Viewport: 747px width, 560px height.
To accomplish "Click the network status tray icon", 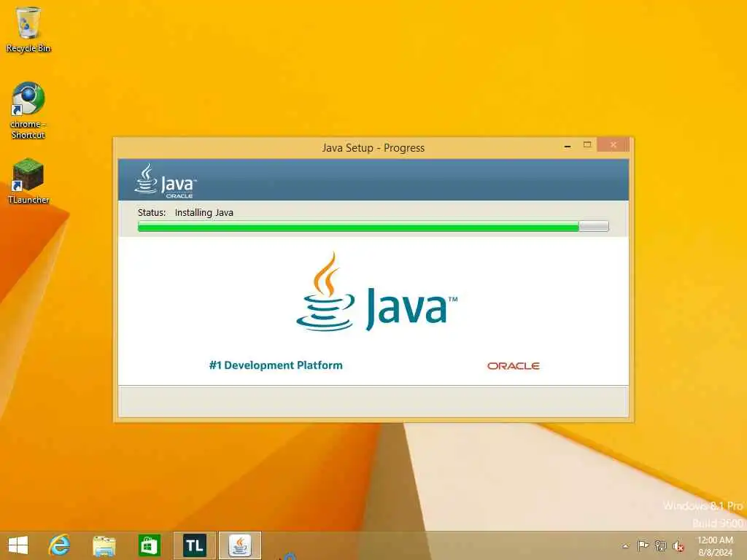I will 660,545.
